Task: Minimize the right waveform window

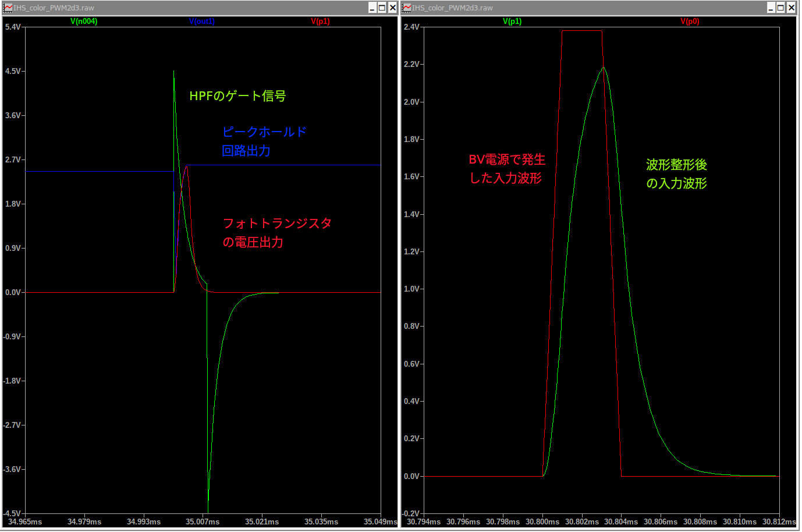Action: [771, 8]
